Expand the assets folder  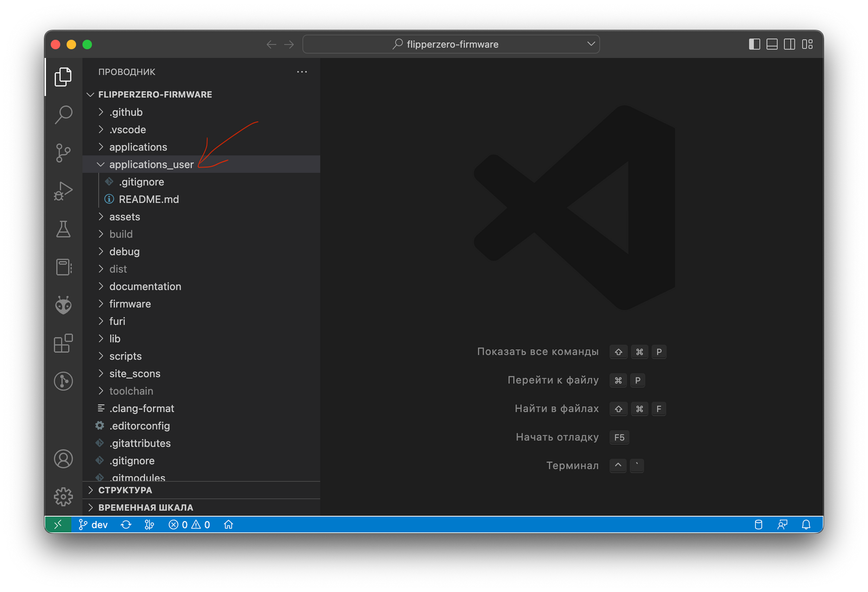pos(201,217)
